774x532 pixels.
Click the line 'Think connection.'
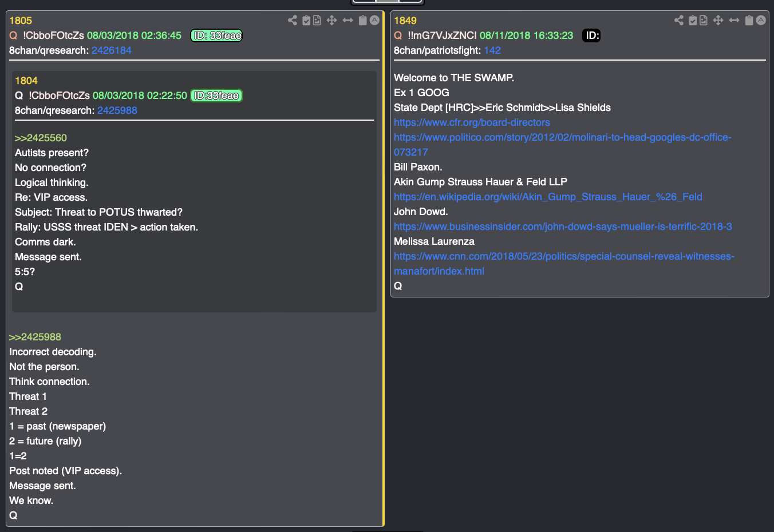point(49,382)
